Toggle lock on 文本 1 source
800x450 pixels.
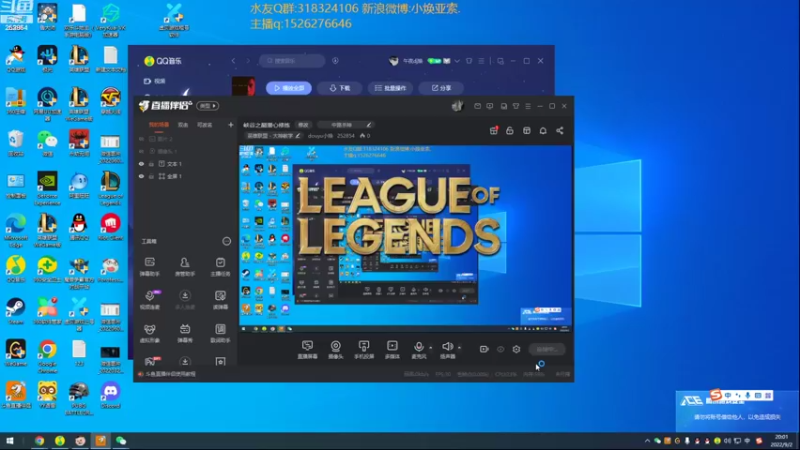pyautogui.click(x=152, y=164)
